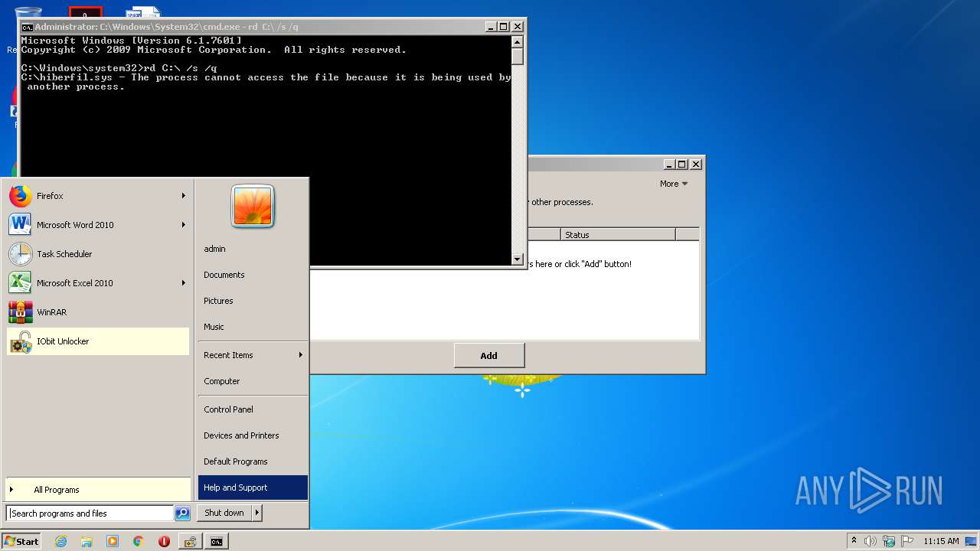Open Windows Media Player from the taskbar
980x551 pixels.
click(113, 541)
